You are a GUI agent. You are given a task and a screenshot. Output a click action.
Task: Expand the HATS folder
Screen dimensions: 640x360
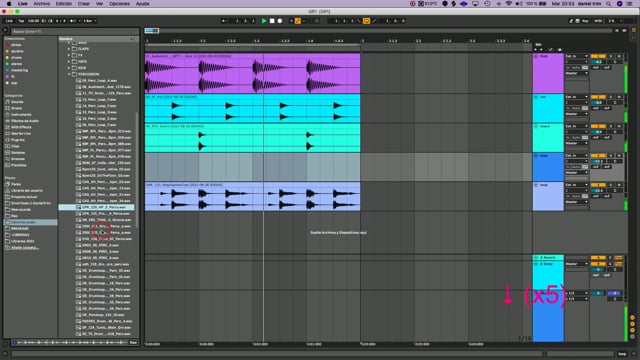69,61
